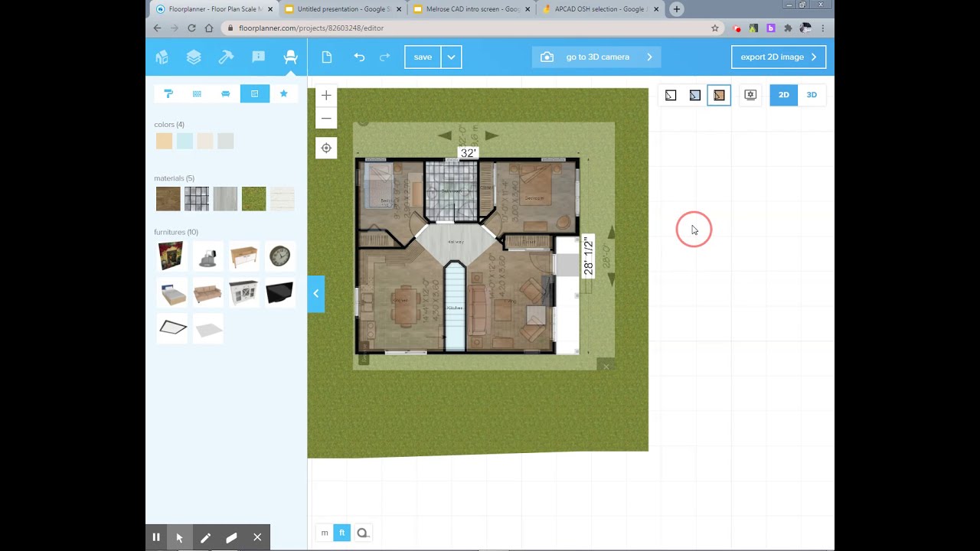This screenshot has width=980, height=551.
Task: Choose the gray tile material
Action: (197, 199)
